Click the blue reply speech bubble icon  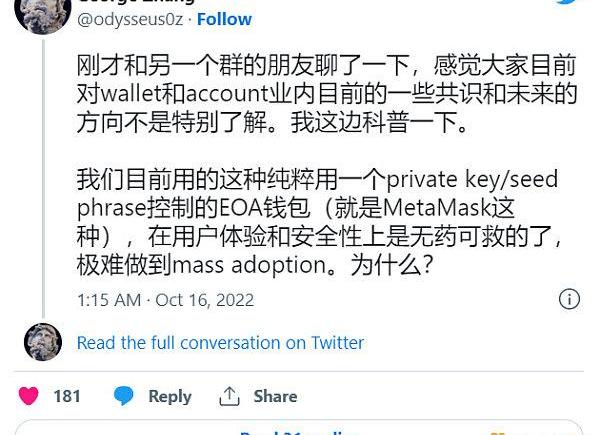coord(124,396)
